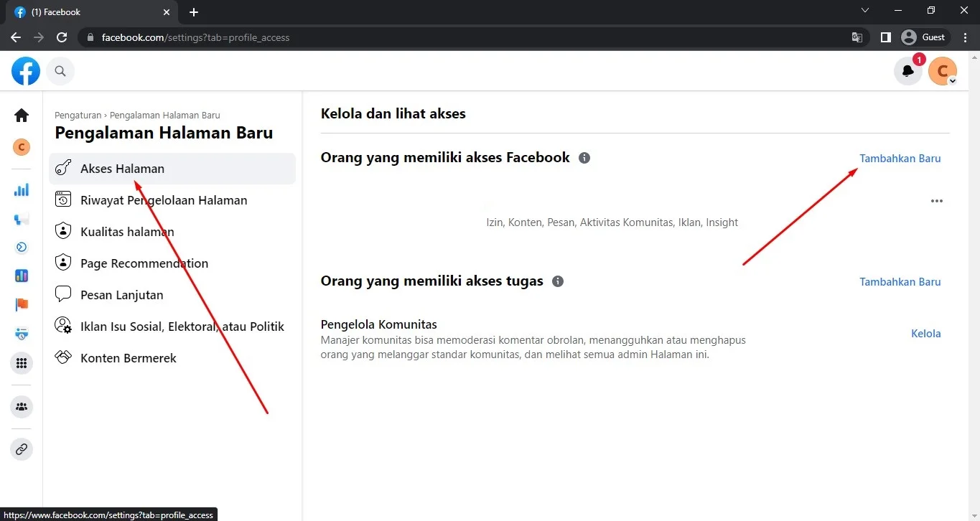Open Pesan Lanjutan settings
The image size is (980, 521).
(172, 295)
